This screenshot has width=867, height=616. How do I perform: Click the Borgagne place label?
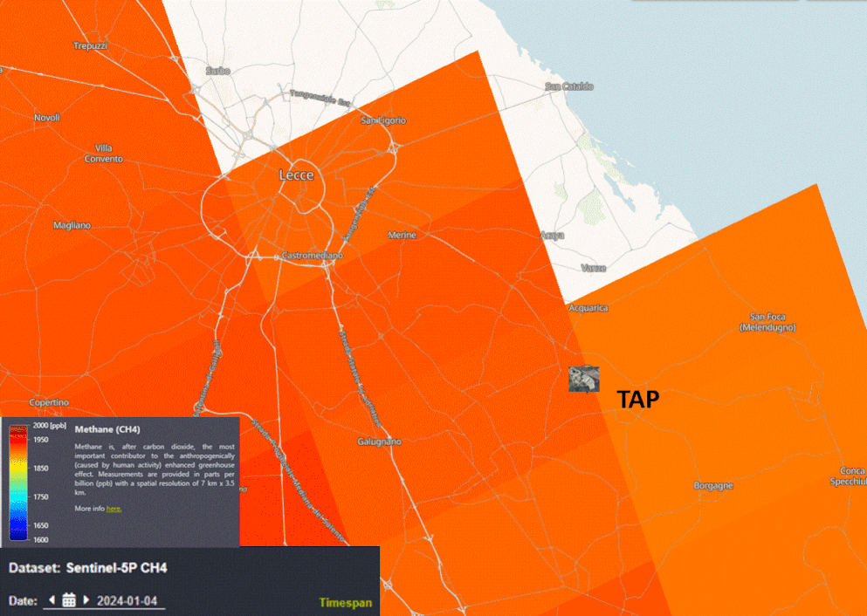point(712,485)
